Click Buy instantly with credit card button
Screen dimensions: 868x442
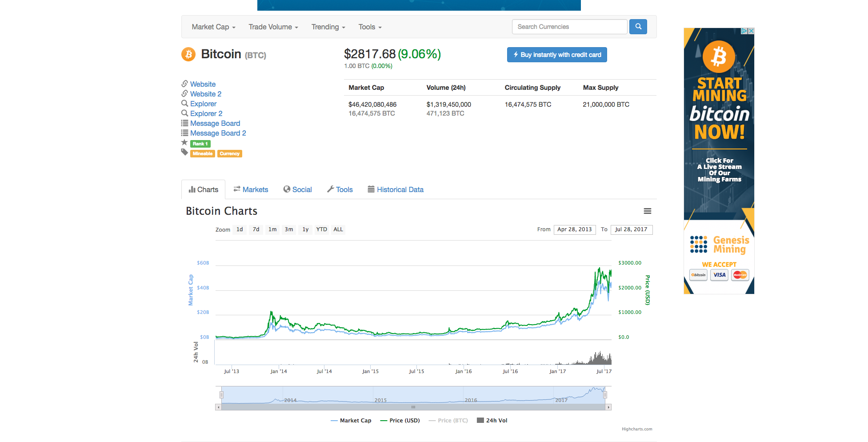(x=557, y=55)
